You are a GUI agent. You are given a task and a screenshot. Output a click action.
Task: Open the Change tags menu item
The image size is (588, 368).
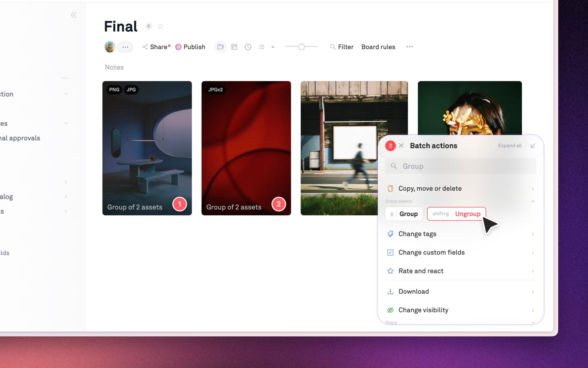click(417, 234)
